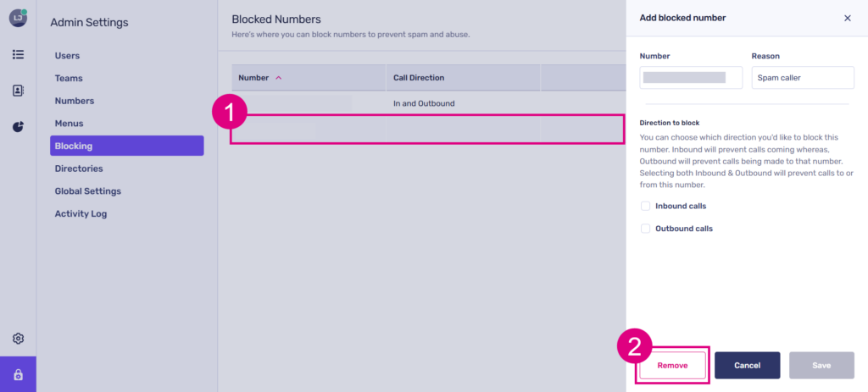Enable the Inbound calls checkbox
868x392 pixels.
click(646, 206)
